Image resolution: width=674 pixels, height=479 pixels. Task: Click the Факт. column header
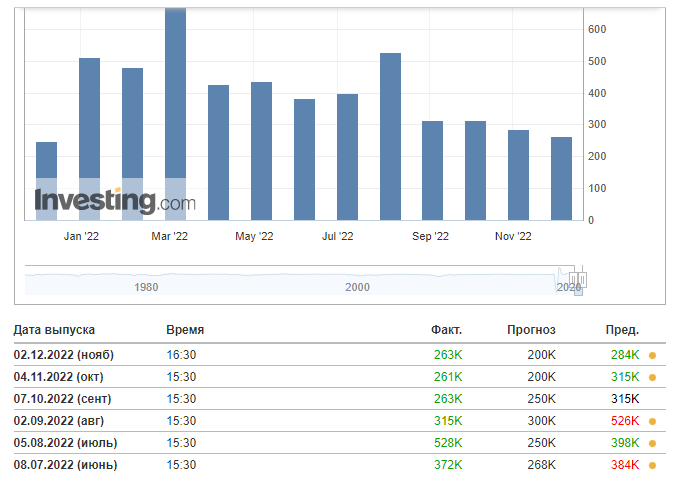446,330
